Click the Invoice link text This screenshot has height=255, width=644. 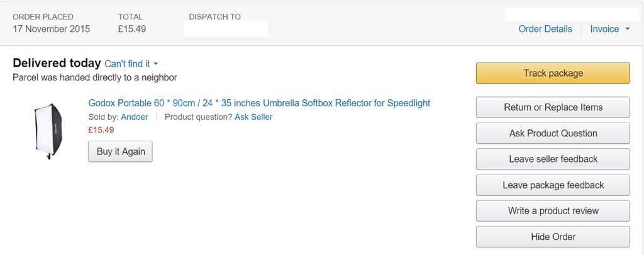(604, 29)
